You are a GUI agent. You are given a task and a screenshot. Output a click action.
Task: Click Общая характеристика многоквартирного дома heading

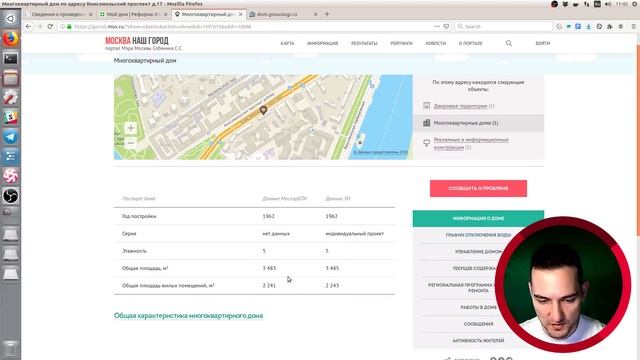click(188, 316)
